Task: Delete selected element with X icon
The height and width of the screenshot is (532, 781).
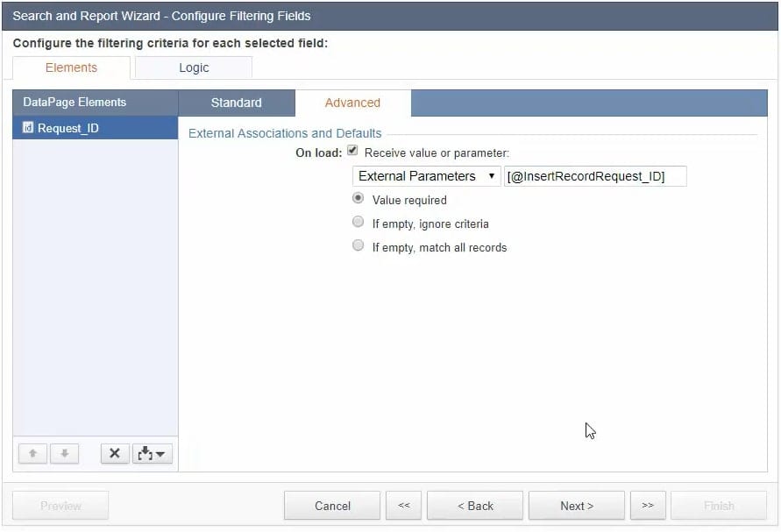Action: coord(114,454)
